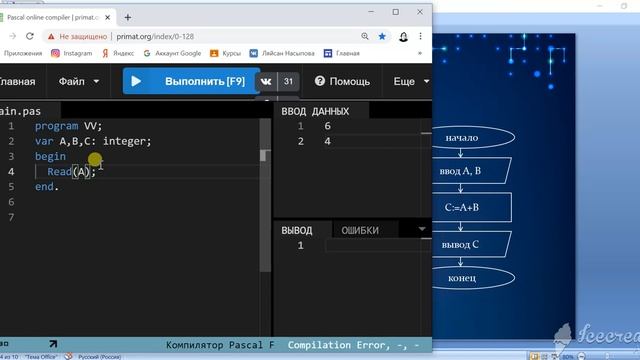Click editor line number 7
Screen dimensions: 640x360
[x=11, y=218]
